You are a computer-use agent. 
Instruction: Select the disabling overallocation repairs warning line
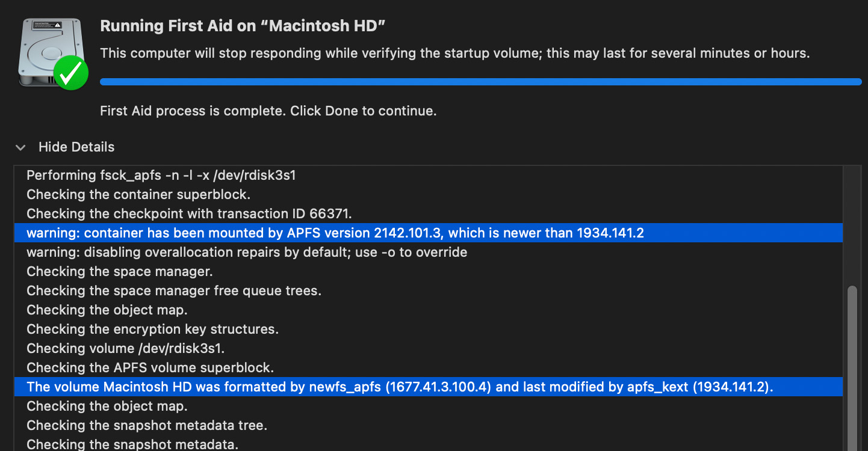247,253
